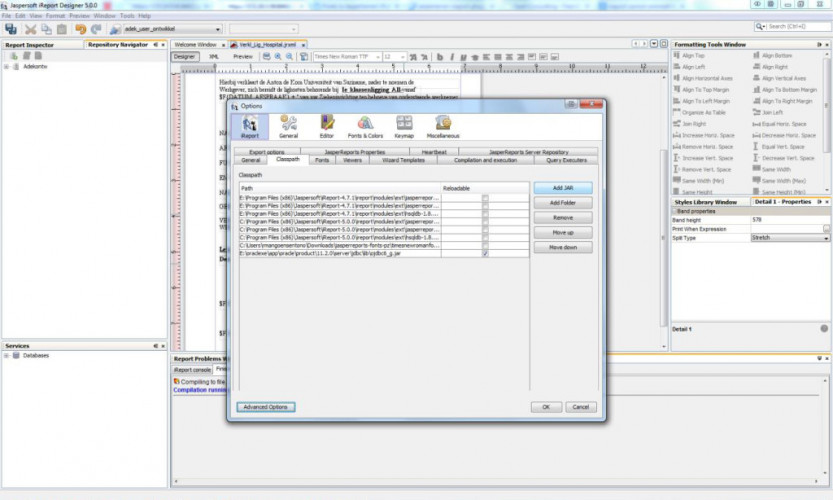Cancel the Options dialog

(x=581, y=407)
